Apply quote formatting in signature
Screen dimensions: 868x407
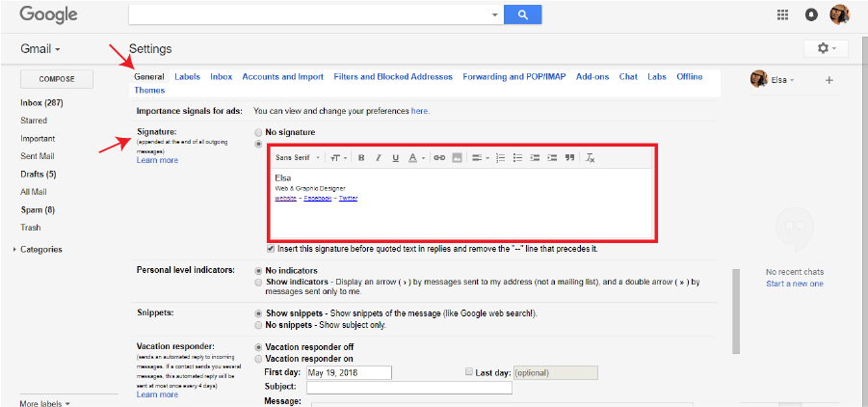point(569,158)
